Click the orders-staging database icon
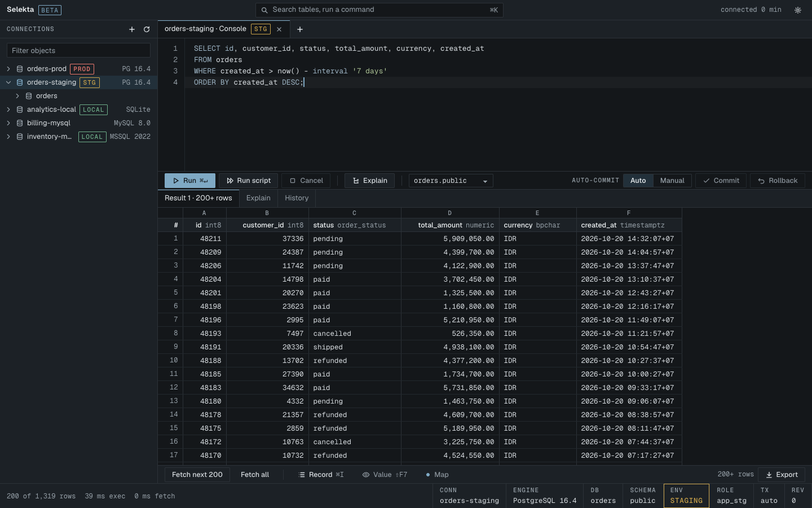 (x=20, y=82)
